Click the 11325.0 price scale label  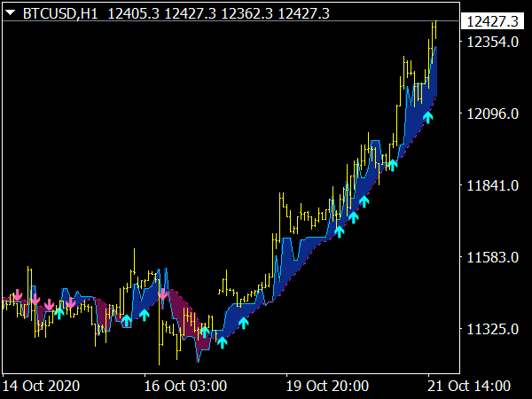click(x=493, y=329)
